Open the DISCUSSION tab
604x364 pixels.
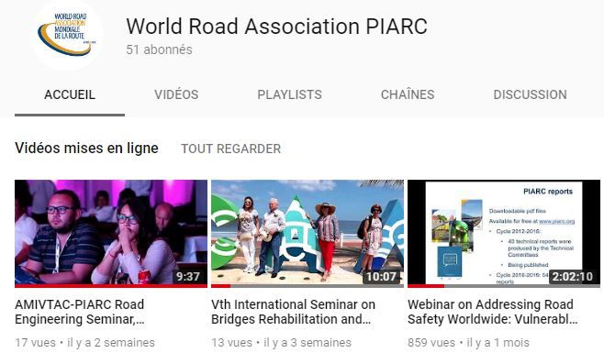click(x=530, y=94)
